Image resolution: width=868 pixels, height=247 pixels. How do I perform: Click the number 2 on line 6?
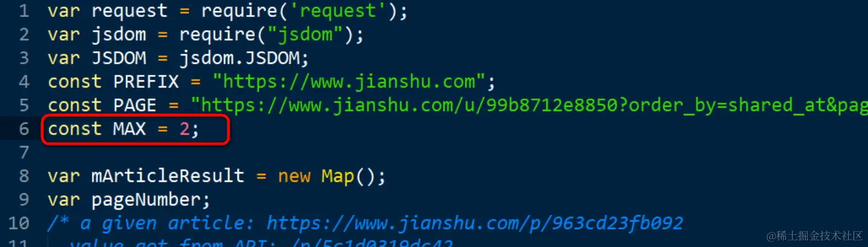[184, 129]
